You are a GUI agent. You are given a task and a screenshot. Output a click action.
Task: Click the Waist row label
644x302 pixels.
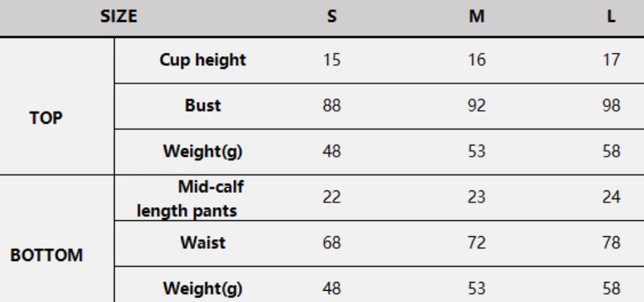tap(203, 243)
